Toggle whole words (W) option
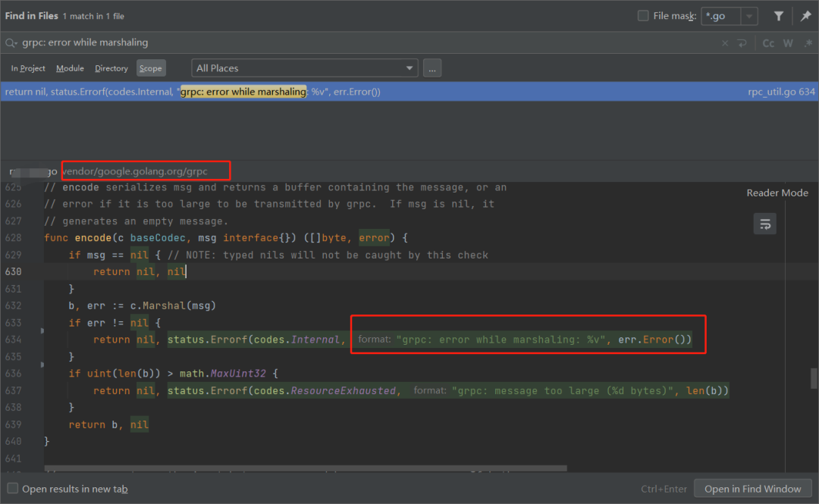The image size is (819, 504). pyautogui.click(x=788, y=43)
